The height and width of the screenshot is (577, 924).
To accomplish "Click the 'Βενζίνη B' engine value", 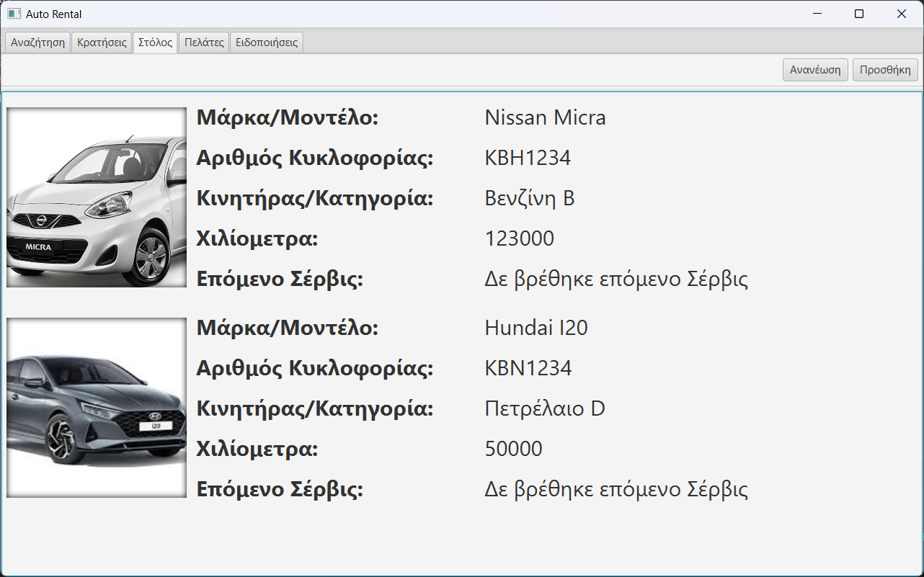I will point(530,198).
